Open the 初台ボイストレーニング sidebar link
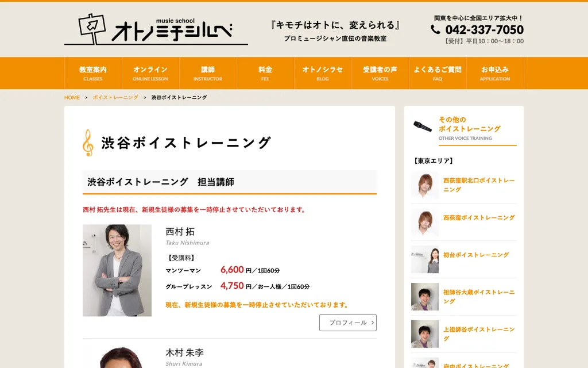This screenshot has width=588, height=368. (476, 255)
